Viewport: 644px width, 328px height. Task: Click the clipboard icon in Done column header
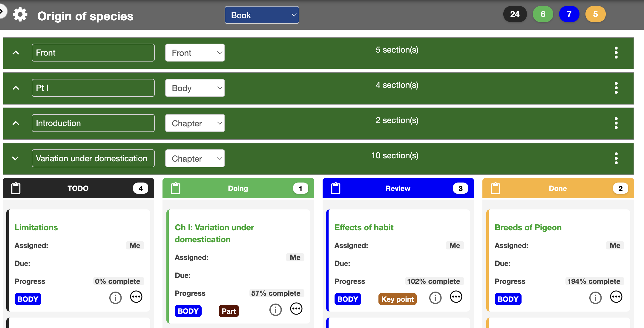coord(496,188)
